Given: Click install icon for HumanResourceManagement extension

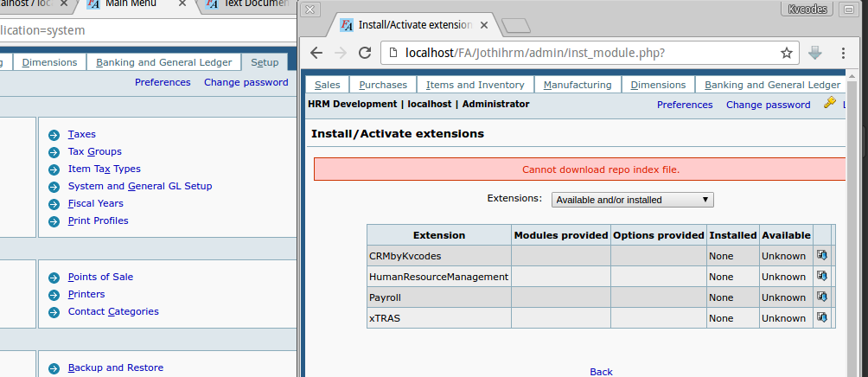Looking at the screenshot, I should (x=821, y=276).
